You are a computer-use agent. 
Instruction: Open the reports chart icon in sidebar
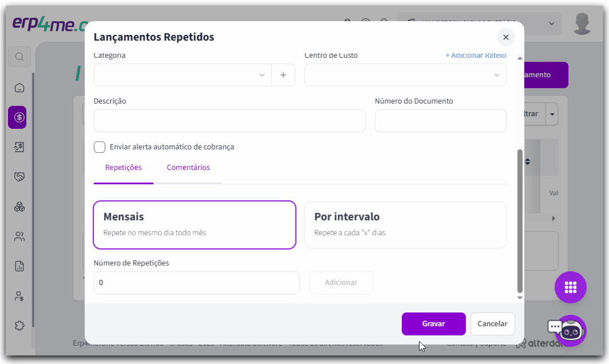click(x=19, y=266)
